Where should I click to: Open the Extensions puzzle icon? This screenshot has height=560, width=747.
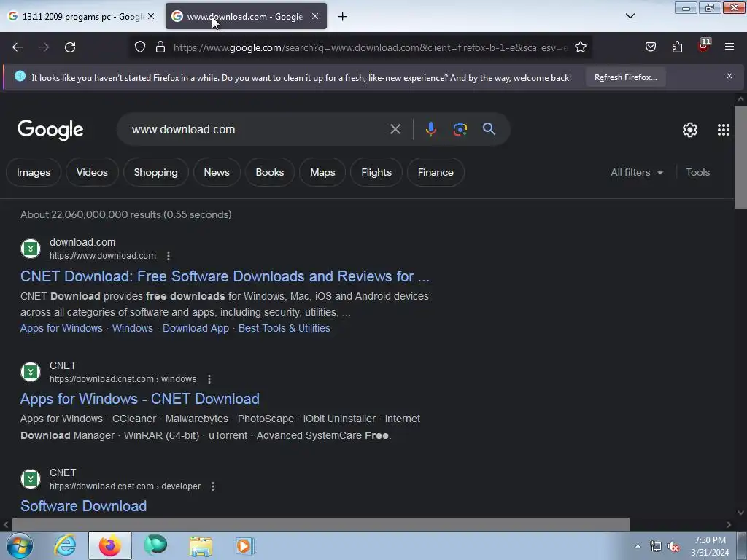[x=677, y=47]
